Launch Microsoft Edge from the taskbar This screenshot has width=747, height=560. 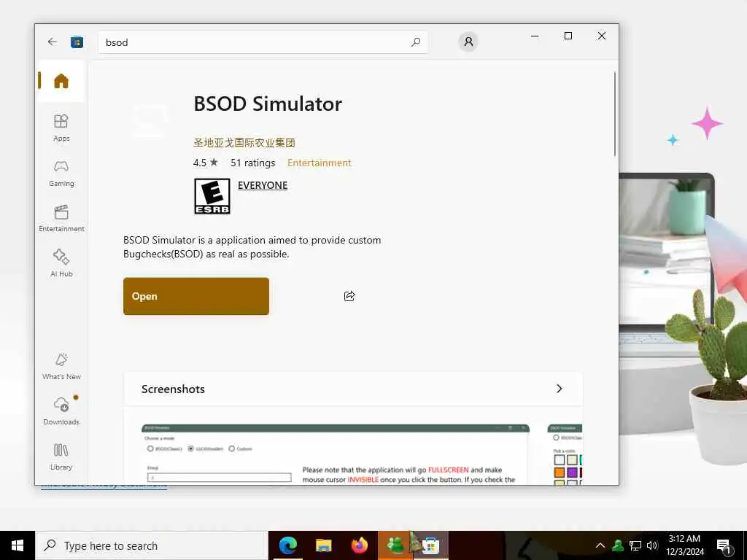coord(287,545)
